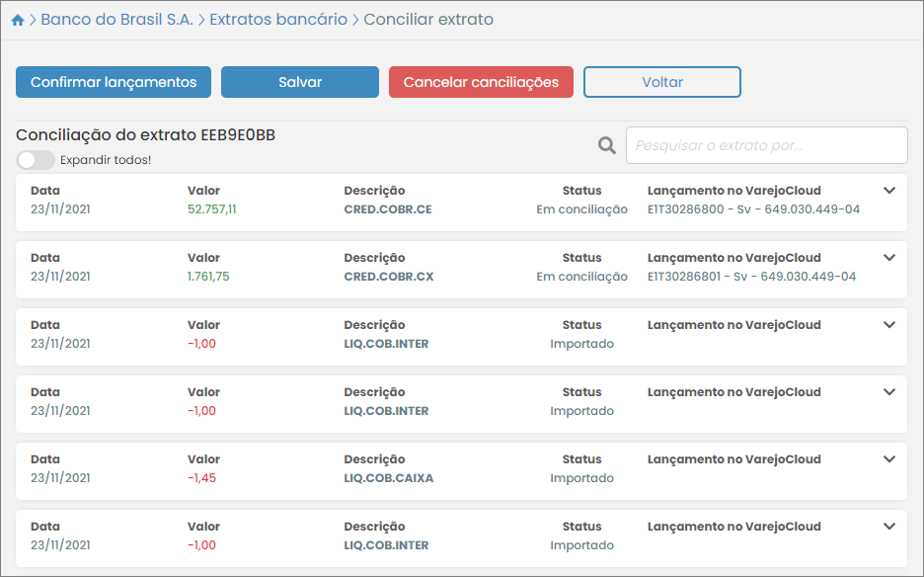
Task: Expand the LIQ.COB.CAIXA row chevron
Action: pos(888,459)
